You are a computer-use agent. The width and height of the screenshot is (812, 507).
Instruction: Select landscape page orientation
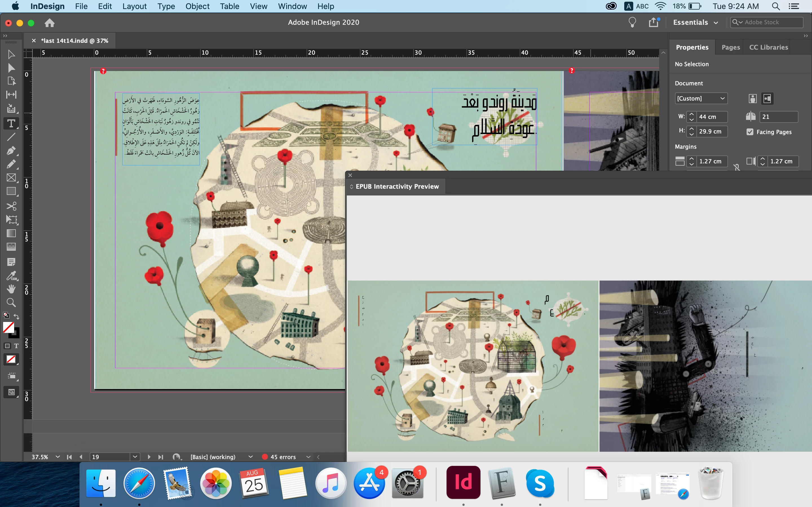tap(767, 99)
